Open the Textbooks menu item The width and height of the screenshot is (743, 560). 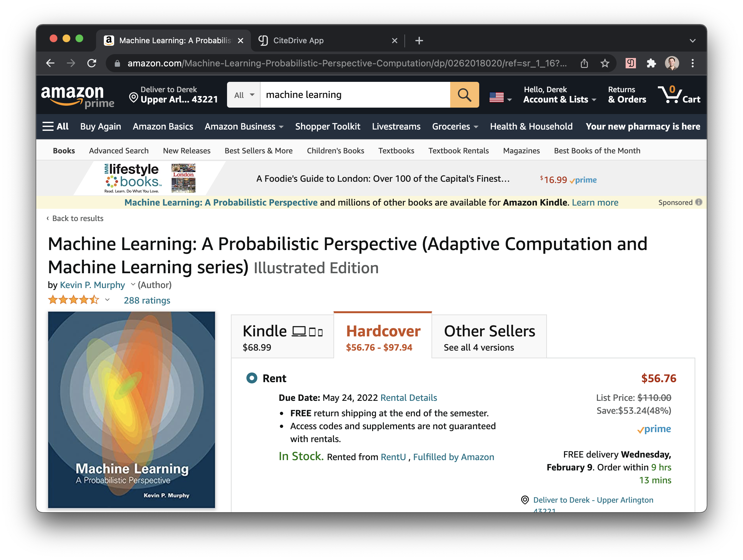pos(396,151)
